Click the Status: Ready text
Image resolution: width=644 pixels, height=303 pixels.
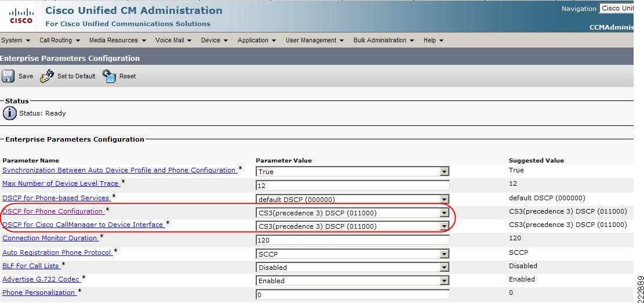coord(43,113)
